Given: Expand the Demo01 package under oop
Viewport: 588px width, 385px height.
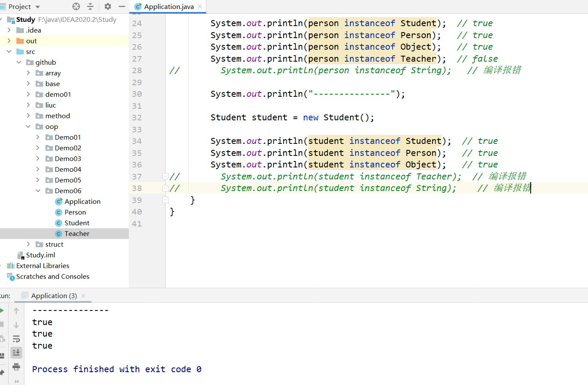Looking at the screenshot, I should point(38,137).
